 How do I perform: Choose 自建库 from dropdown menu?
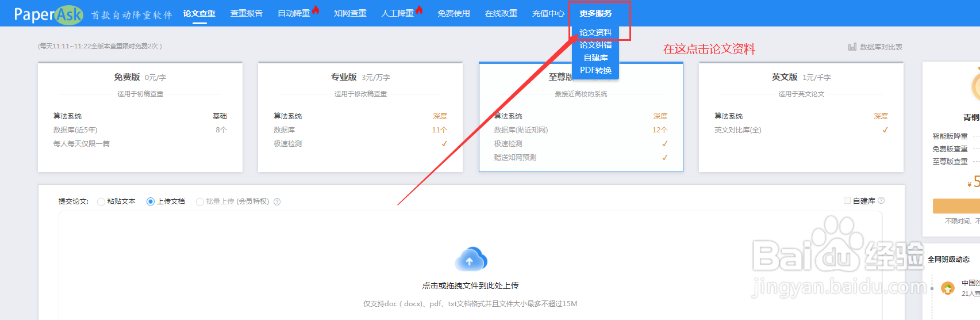click(595, 58)
